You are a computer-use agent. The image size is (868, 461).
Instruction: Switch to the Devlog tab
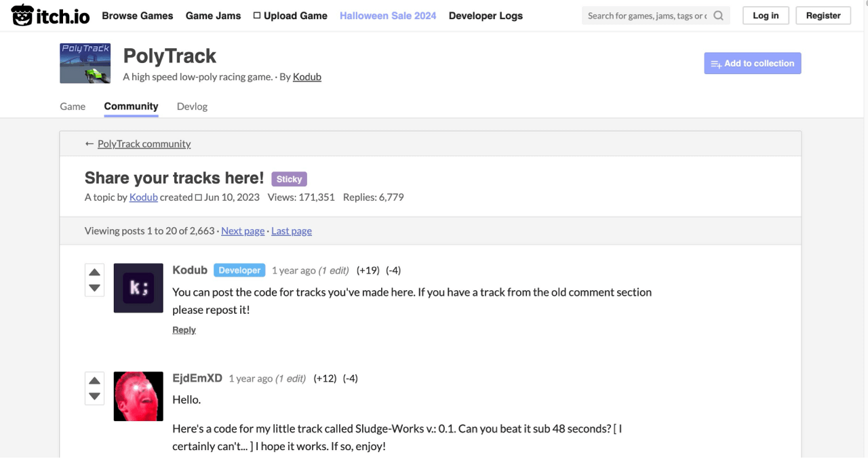192,106
